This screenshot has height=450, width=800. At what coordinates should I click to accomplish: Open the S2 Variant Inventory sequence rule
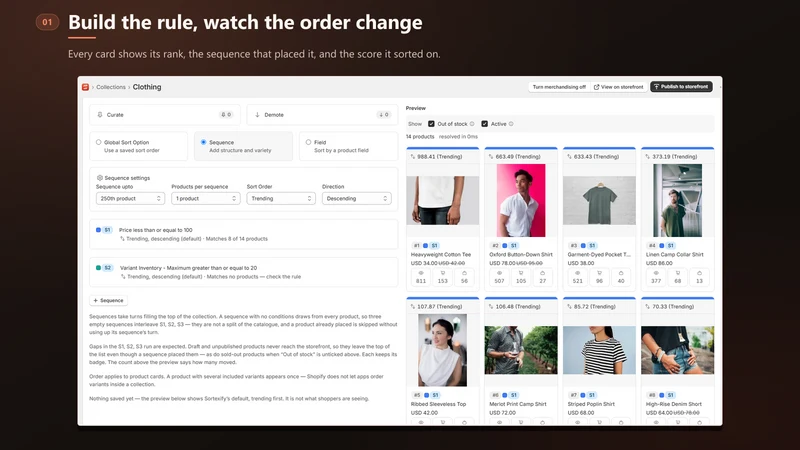click(243, 272)
